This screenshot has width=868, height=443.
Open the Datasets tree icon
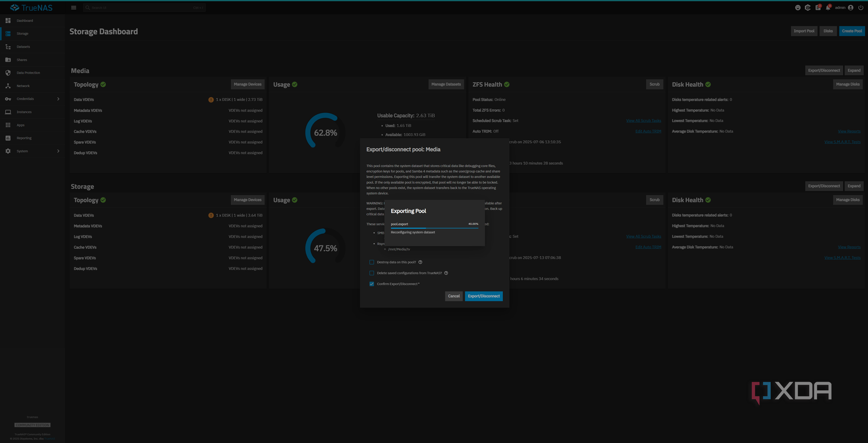[8, 47]
